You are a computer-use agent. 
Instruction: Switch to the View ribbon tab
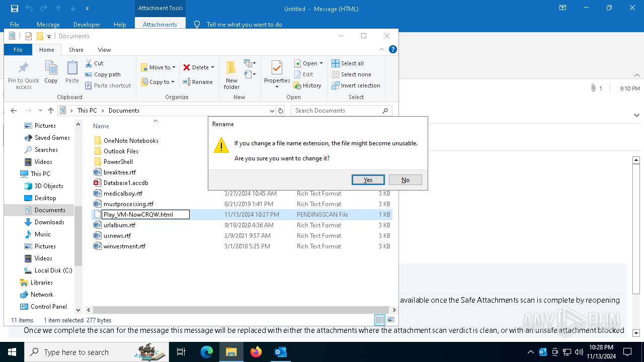point(104,50)
